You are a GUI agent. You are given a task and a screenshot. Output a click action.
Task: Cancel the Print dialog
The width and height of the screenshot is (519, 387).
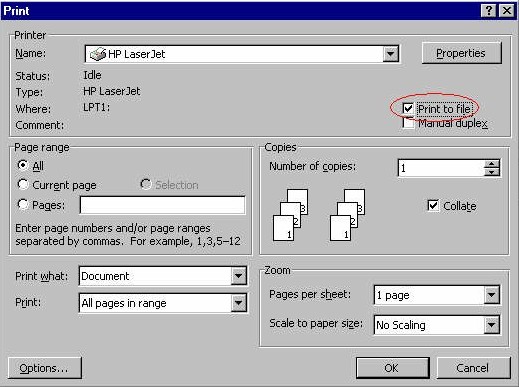473,368
